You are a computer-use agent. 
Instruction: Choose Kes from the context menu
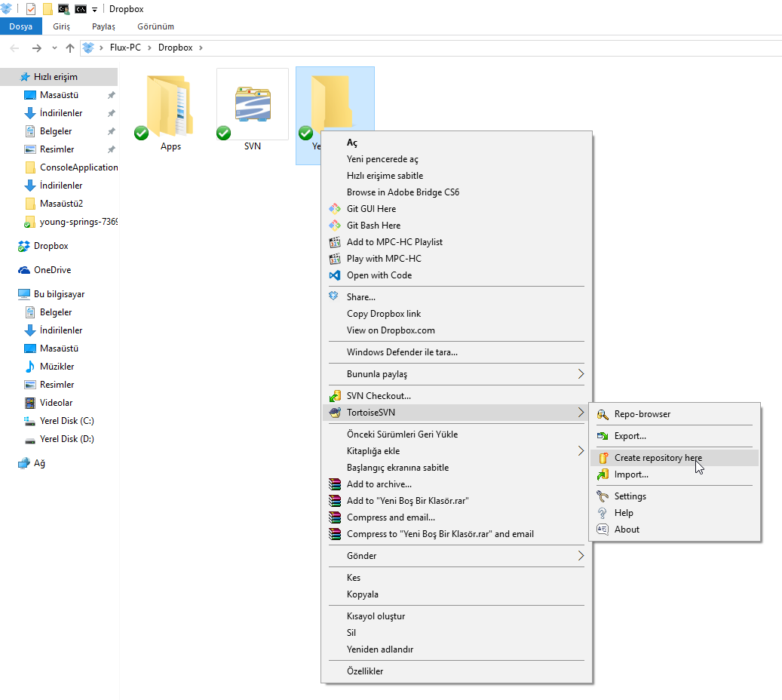[456, 577]
